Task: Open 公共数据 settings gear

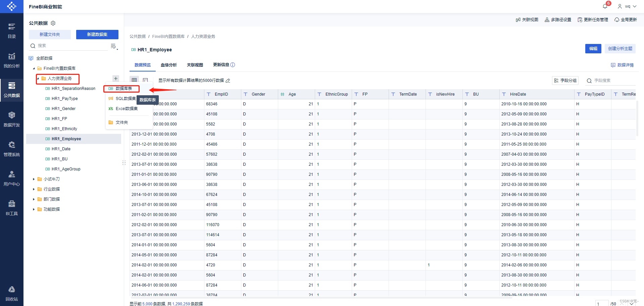Action: point(53,23)
